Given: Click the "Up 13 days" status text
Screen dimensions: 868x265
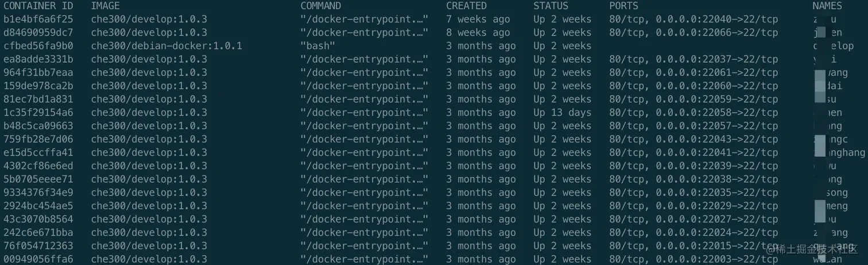Looking at the screenshot, I should pyautogui.click(x=562, y=112).
